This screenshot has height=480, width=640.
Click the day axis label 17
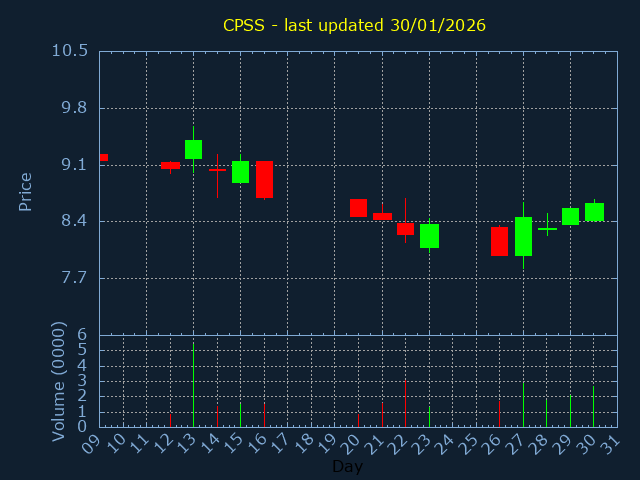click(279, 443)
